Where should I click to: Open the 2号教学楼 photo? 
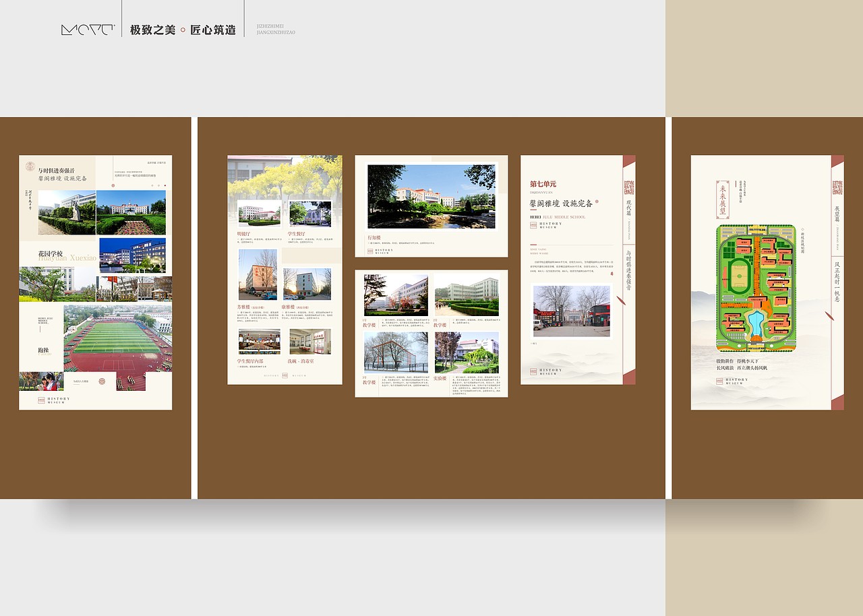467,295
